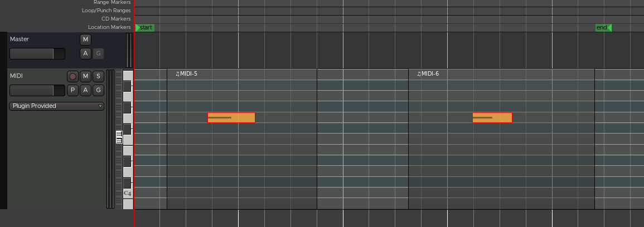Select the note in MIDI-6 region
This screenshot has height=227, width=644.
(x=492, y=117)
